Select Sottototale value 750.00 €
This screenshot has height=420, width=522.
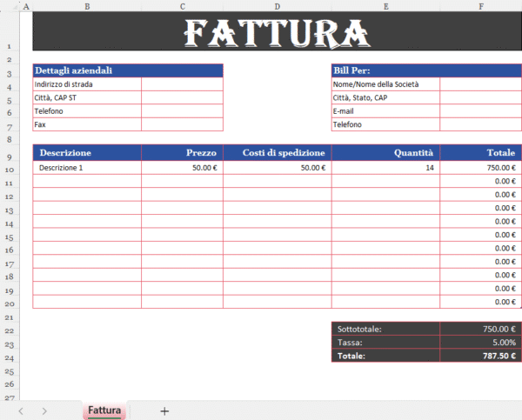coord(481,329)
